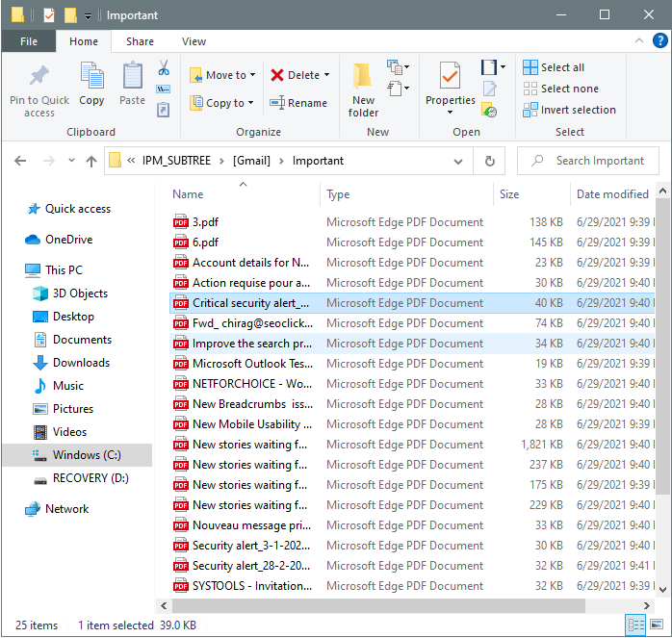Click Select none button
Screen dimensions: 672x638
coord(561,89)
